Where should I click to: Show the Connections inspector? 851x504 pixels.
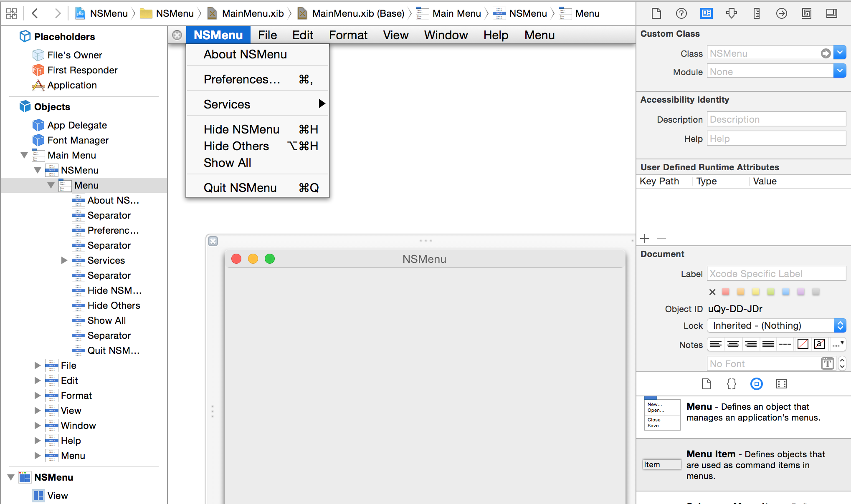click(x=781, y=13)
